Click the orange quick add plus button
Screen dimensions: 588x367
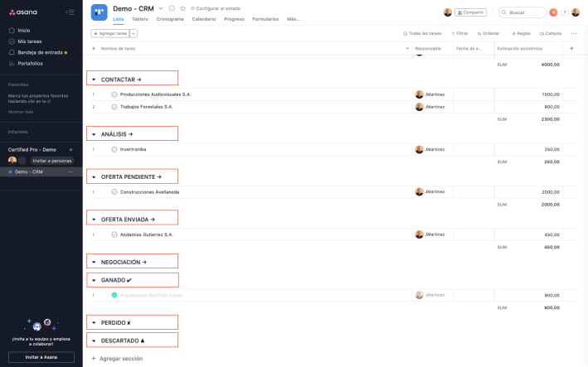coord(553,12)
